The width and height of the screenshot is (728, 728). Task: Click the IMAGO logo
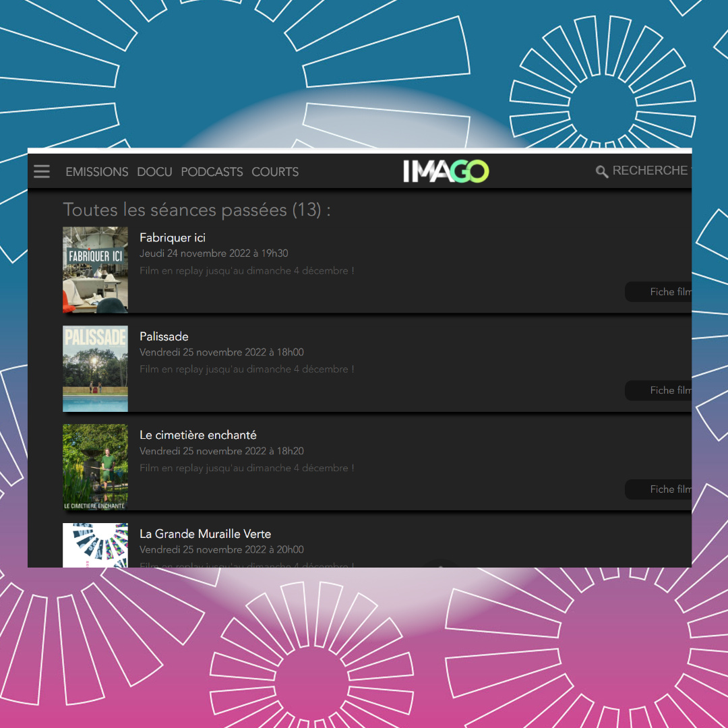click(446, 171)
